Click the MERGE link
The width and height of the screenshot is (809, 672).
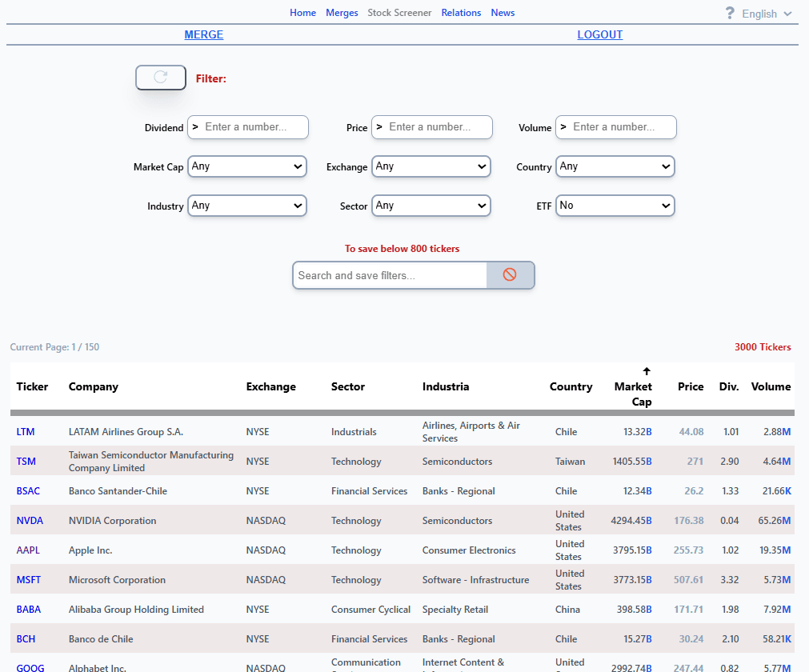coord(204,34)
